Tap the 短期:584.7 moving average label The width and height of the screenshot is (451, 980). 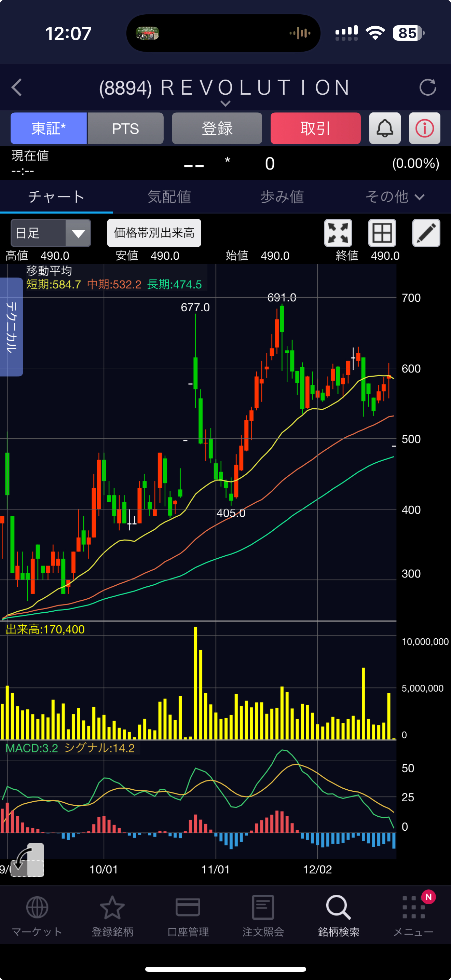point(54,285)
